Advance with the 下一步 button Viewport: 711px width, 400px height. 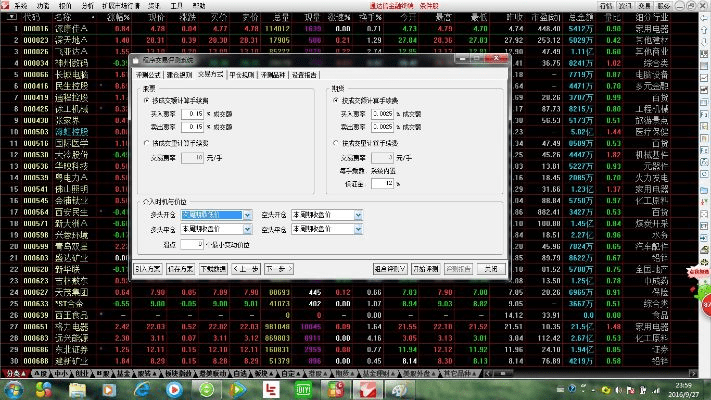click(279, 269)
